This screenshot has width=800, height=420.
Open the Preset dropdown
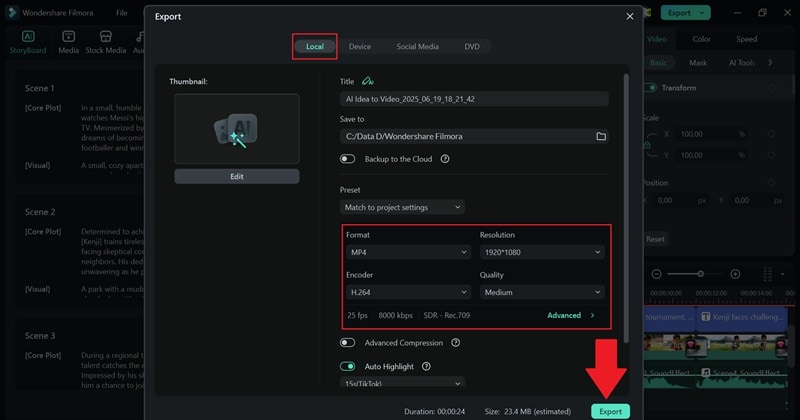pyautogui.click(x=402, y=207)
